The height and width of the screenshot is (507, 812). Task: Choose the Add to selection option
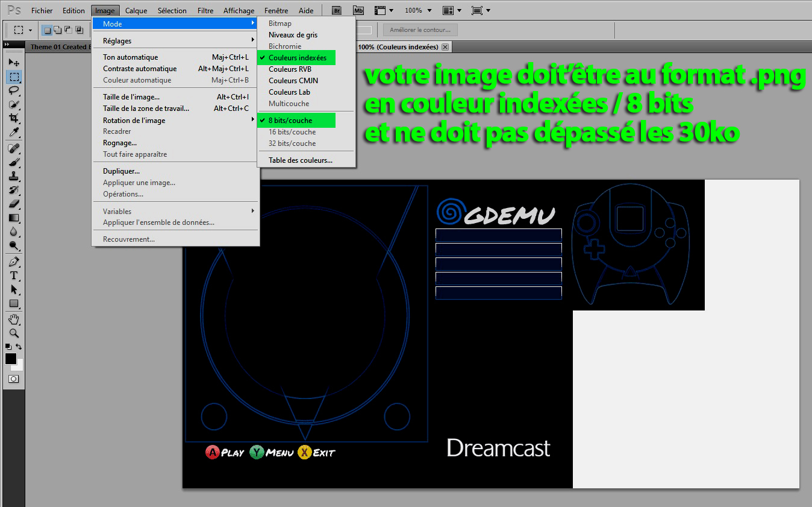57,30
